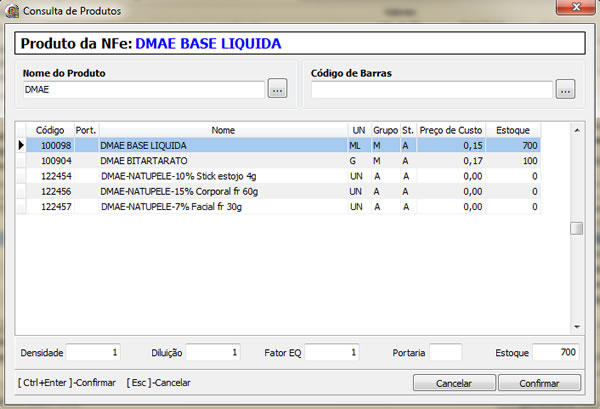
Task: Click cost price cell 0,15
Action: (451, 145)
